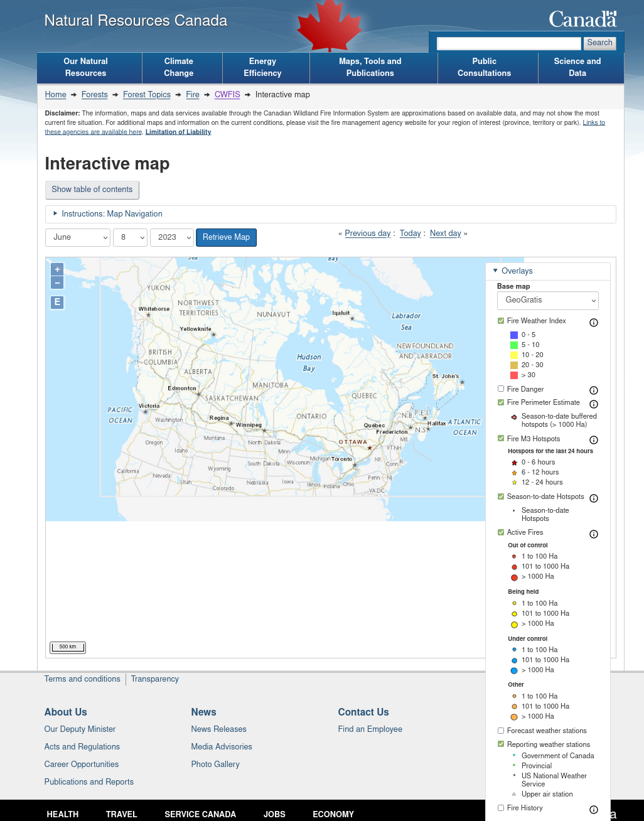Click the 5 - 10 green swatch
Image resolution: width=644 pixels, height=821 pixels.
tap(514, 345)
